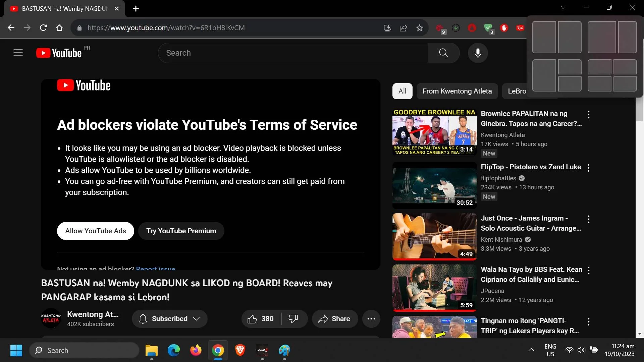Open the tab search dropdown chevron
Screen dimensions: 644x362
(563, 7)
